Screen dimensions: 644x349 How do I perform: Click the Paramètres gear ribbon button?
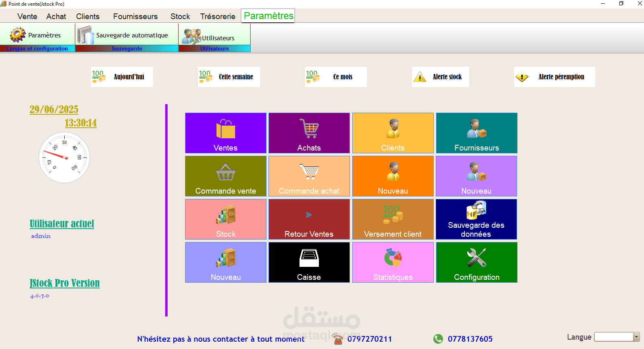click(37, 35)
